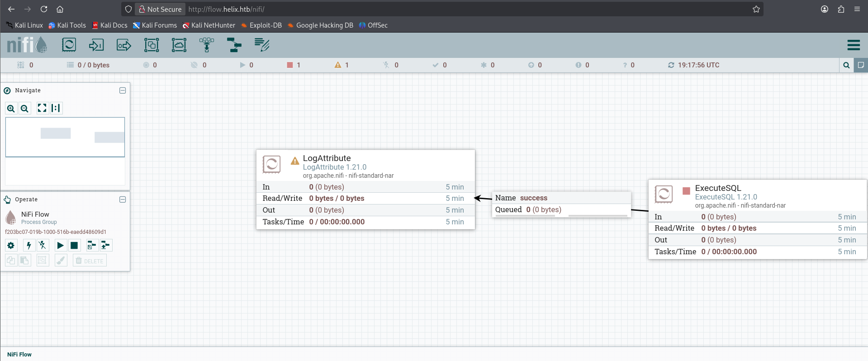Screen dimensions: 868x361
Task: Click the NiFi Flow breadcrumb at bottom
Action: (19, 355)
